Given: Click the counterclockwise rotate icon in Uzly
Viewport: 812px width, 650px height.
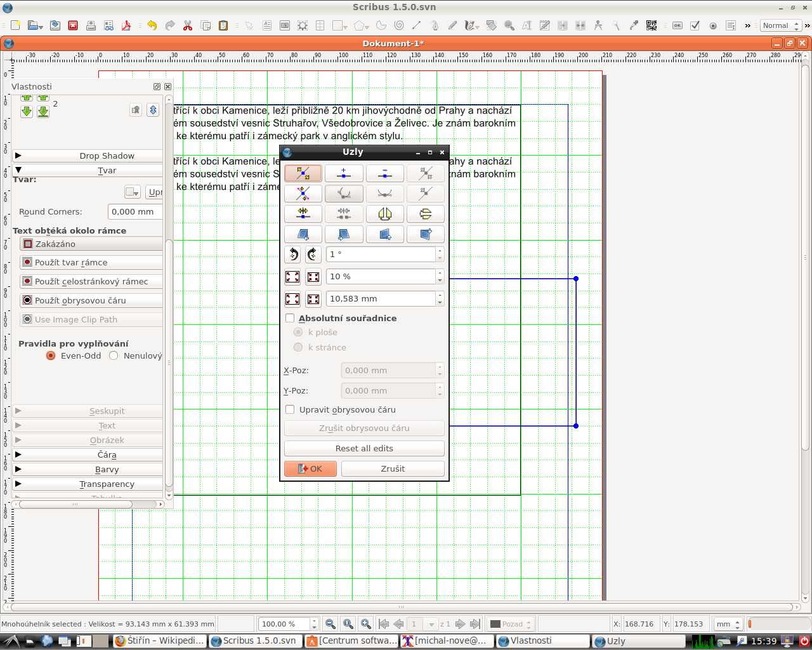Looking at the screenshot, I should coord(292,254).
